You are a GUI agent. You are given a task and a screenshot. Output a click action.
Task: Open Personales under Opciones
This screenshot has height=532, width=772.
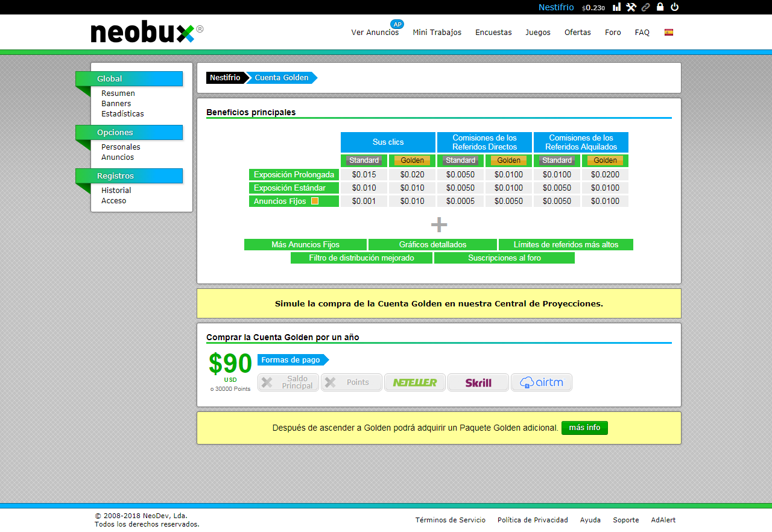click(121, 147)
